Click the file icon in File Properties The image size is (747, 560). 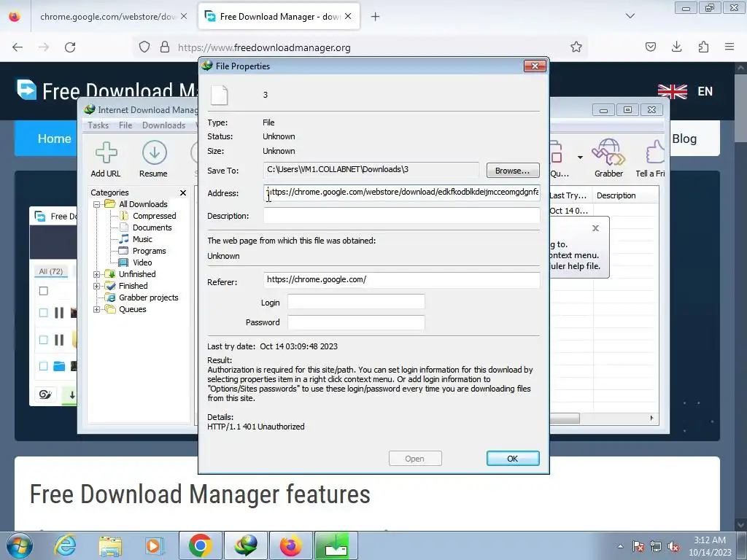[x=220, y=95]
